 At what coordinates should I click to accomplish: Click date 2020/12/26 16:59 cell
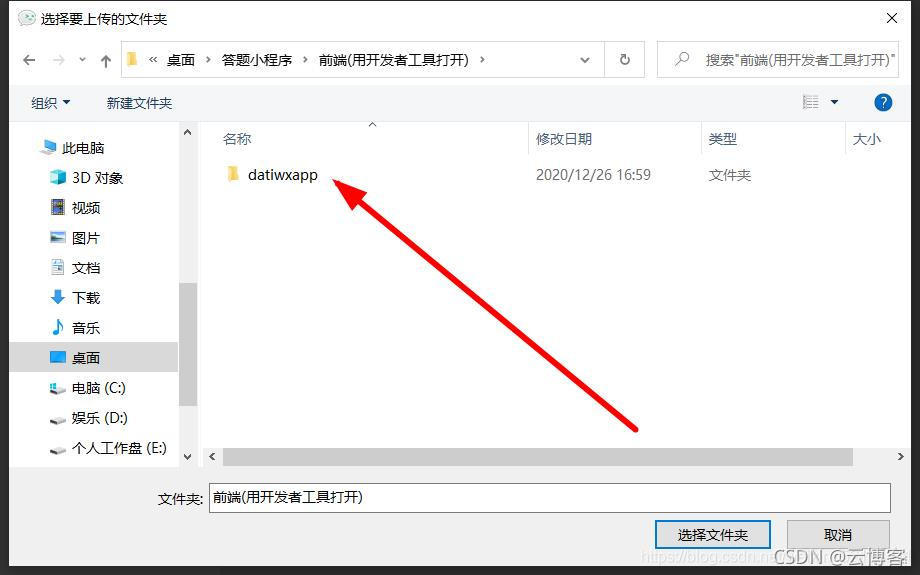593,175
